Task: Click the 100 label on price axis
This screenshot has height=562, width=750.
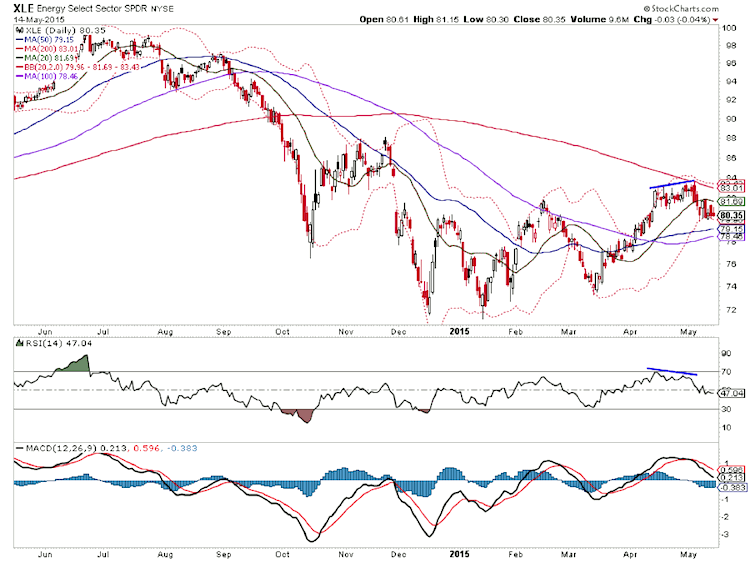Action: (729, 28)
